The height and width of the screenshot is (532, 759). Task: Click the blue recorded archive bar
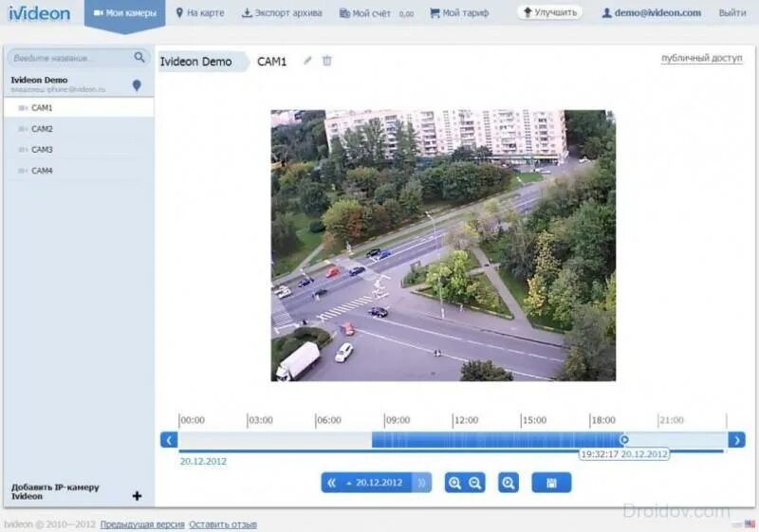click(497, 440)
